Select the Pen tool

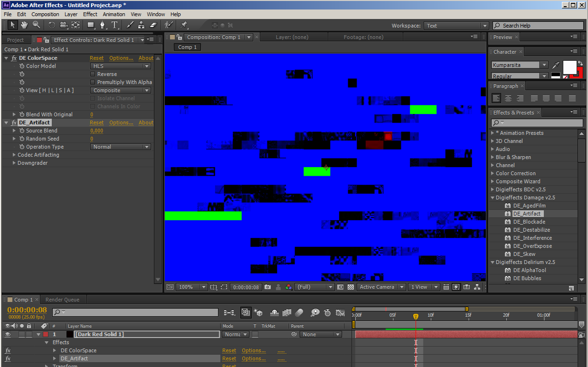(102, 25)
